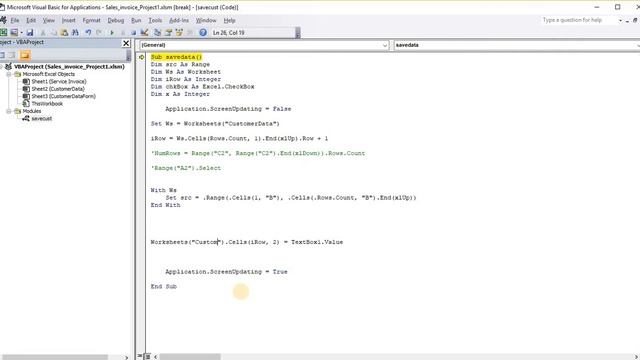This screenshot has height=360, width=640.
Task: Click the 'Dim chkBox As Excel.CheckBox' line
Action: coord(202,87)
